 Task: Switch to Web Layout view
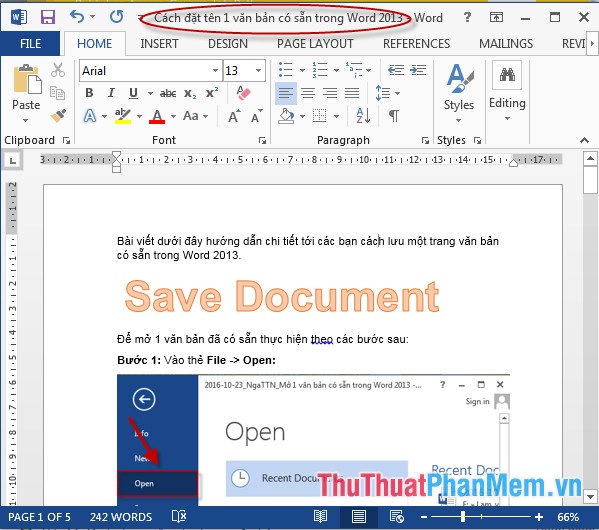click(x=397, y=517)
